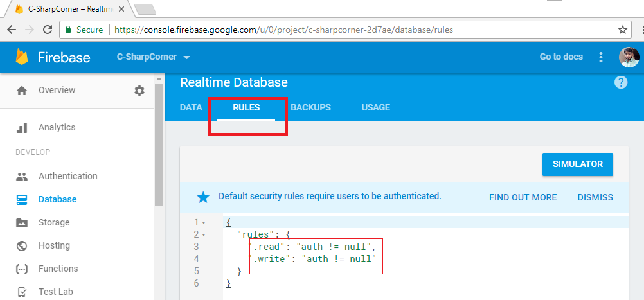Viewport: 644px width, 300px height.
Task: Open project settings gear icon
Action: pyautogui.click(x=139, y=91)
